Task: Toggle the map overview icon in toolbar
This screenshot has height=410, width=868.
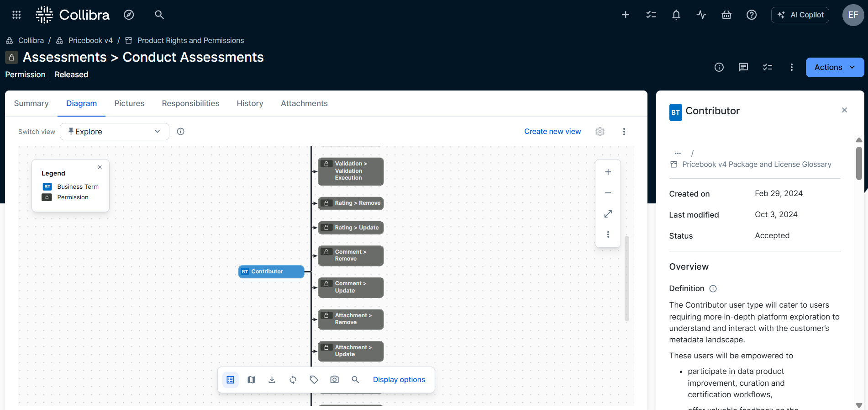Action: tap(251, 379)
